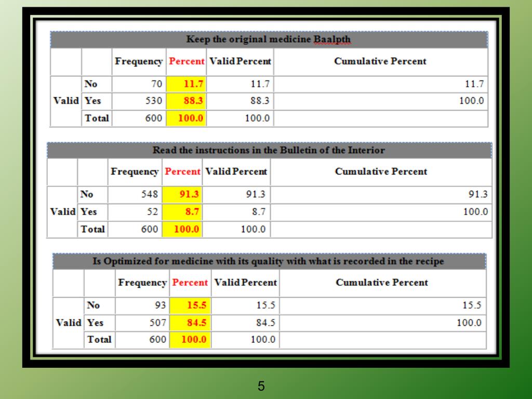Click highlighted 100.0 in the Bulletin table
Viewport: 532px width, 399px height.
182,229
